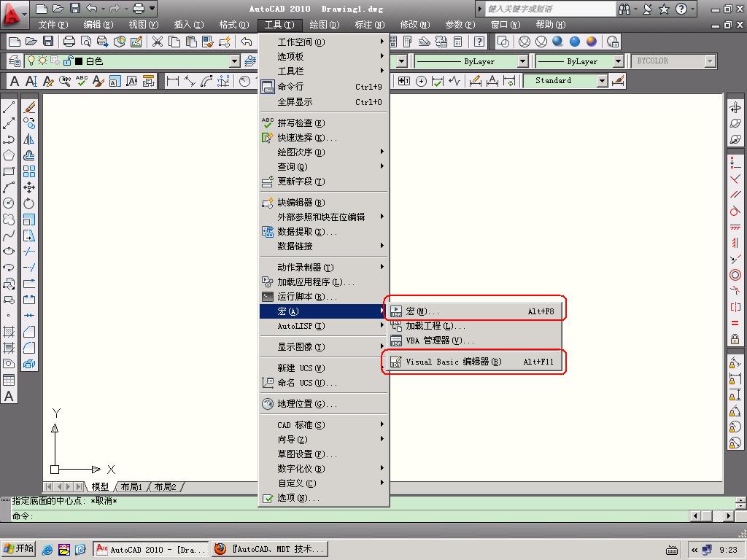Open the 修改 menu
This screenshot has width=747, height=560.
coord(415,25)
